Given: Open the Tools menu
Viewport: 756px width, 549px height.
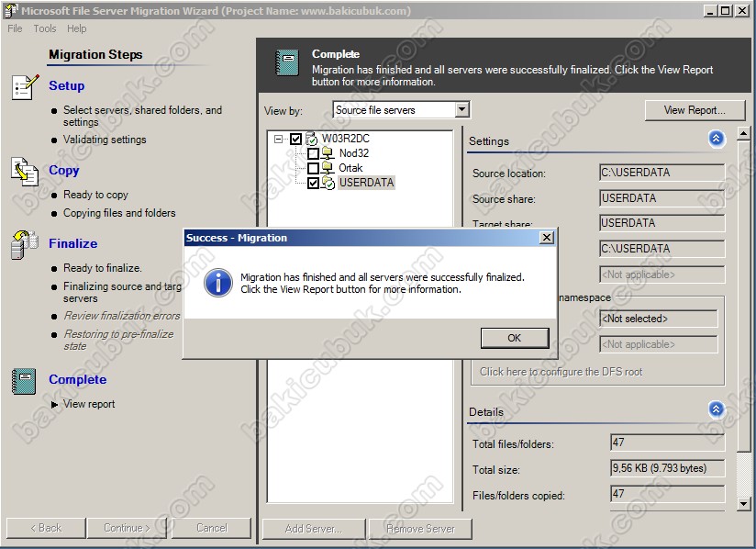Looking at the screenshot, I should click(45, 28).
